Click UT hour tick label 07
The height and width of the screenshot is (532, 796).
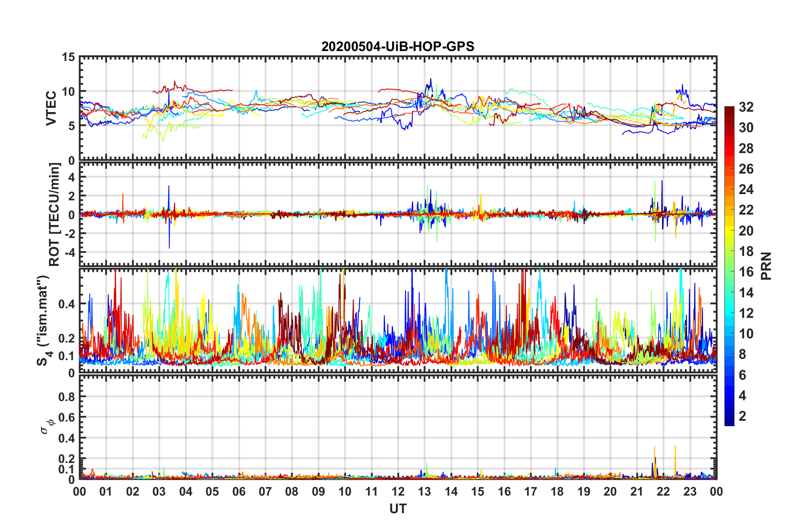[265, 491]
